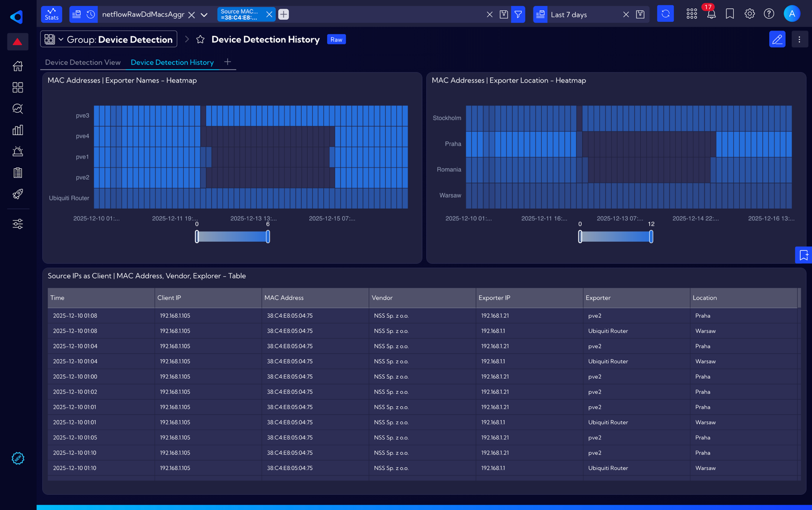The image size is (812, 510).
Task: Add a new dashboard tab
Action: [x=227, y=62]
